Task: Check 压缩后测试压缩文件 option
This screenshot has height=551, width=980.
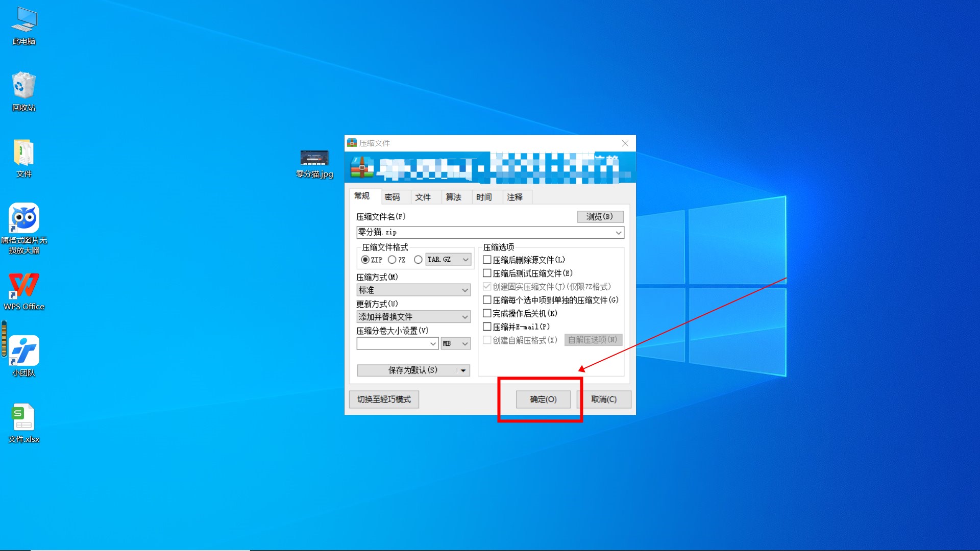Action: coord(487,273)
